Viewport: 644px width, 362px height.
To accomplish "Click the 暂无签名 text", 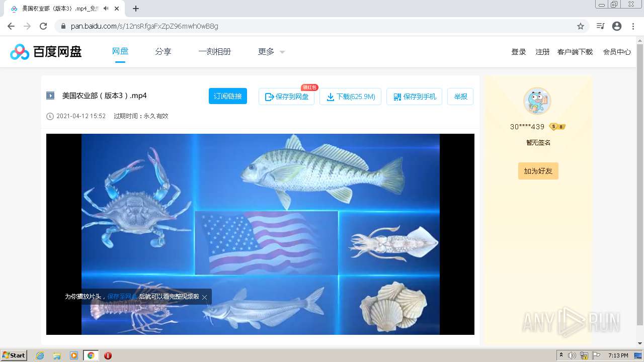I will point(538,143).
